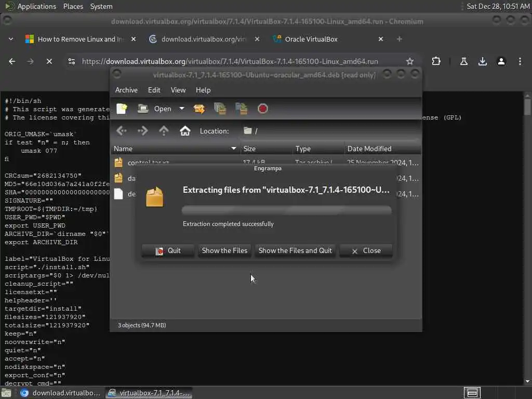Open the Archive menu
Image resolution: width=532 pixels, height=399 pixels.
coord(126,90)
